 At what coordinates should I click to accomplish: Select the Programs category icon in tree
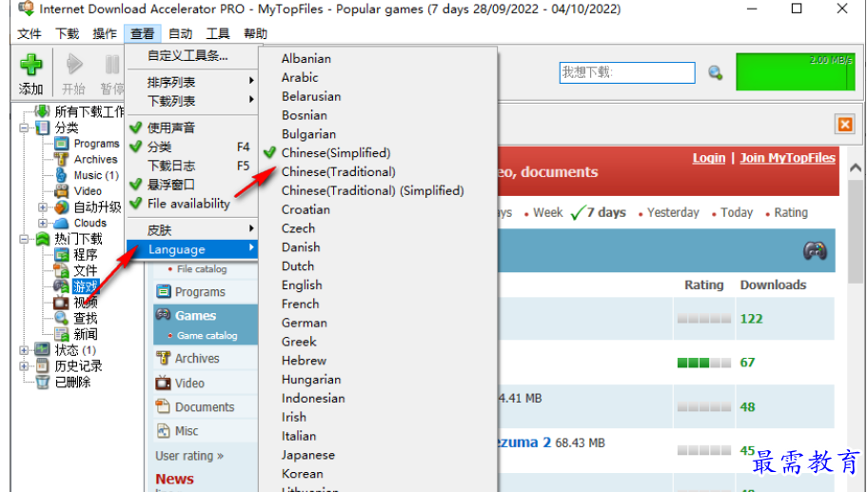62,144
